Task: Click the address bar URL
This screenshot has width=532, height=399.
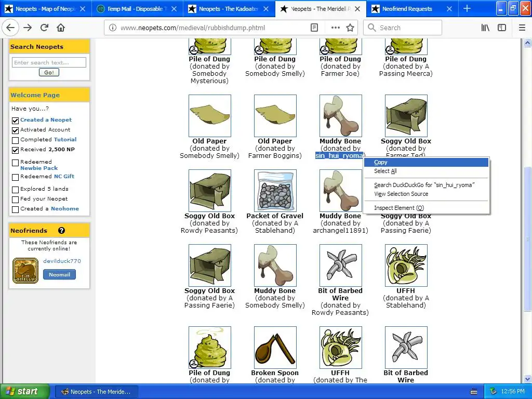Action: pos(193,28)
